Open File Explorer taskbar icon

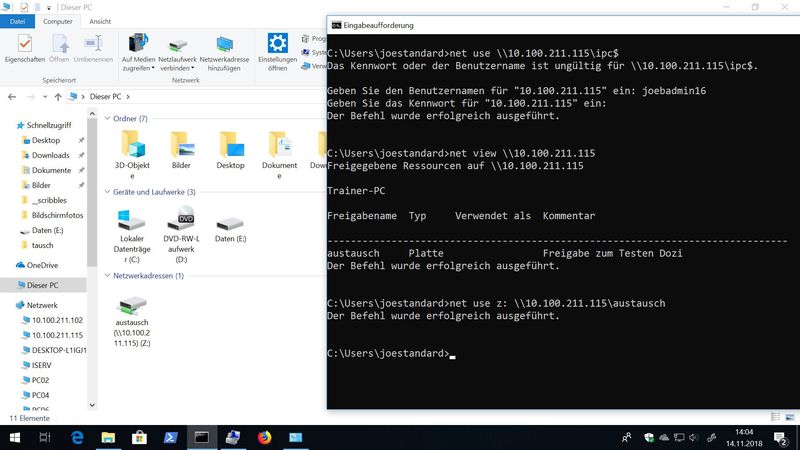pyautogui.click(x=108, y=438)
